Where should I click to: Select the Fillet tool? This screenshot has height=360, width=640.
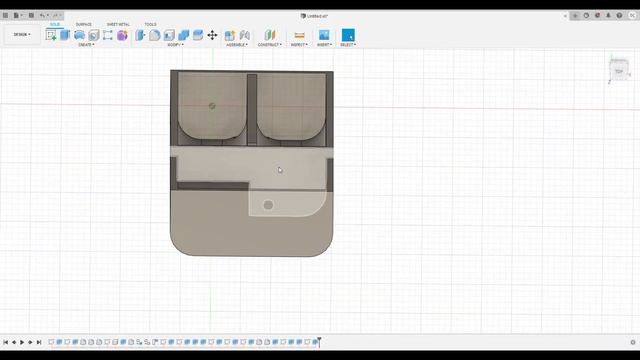click(155, 35)
